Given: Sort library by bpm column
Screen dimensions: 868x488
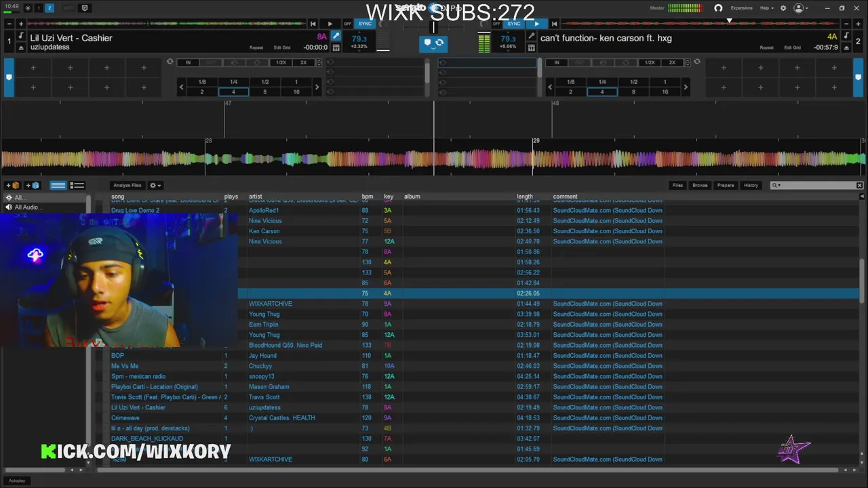Looking at the screenshot, I should click(368, 197).
